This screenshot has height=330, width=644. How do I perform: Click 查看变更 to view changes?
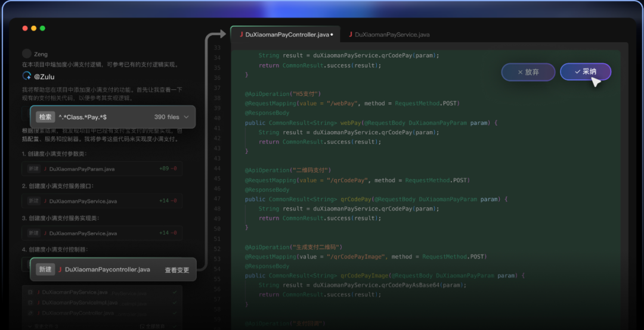click(x=177, y=270)
